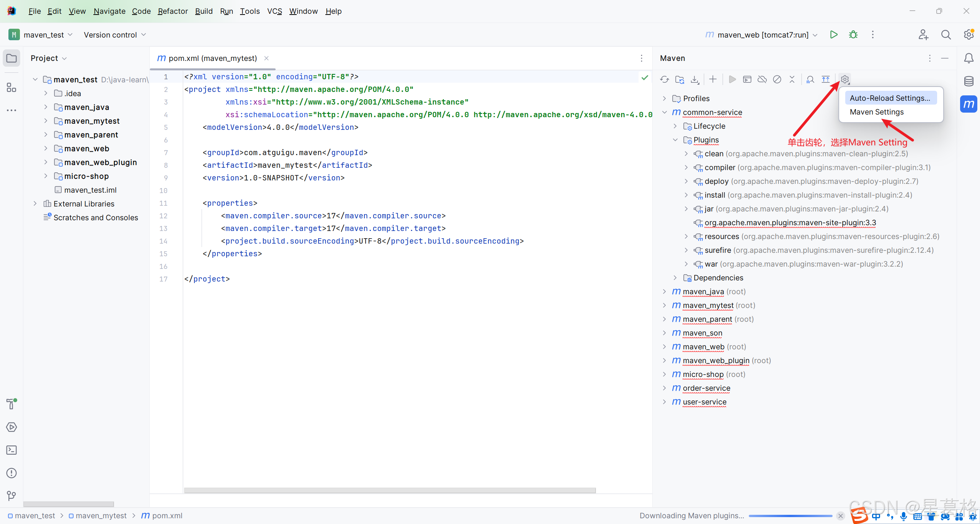980x524 pixels.
Task: Open Project view dropdown
Action: coord(49,58)
